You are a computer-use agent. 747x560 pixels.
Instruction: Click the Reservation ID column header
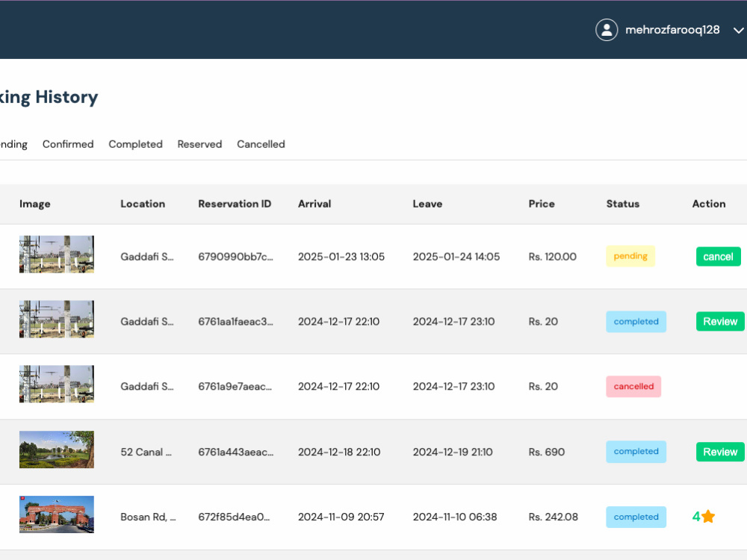(x=235, y=204)
